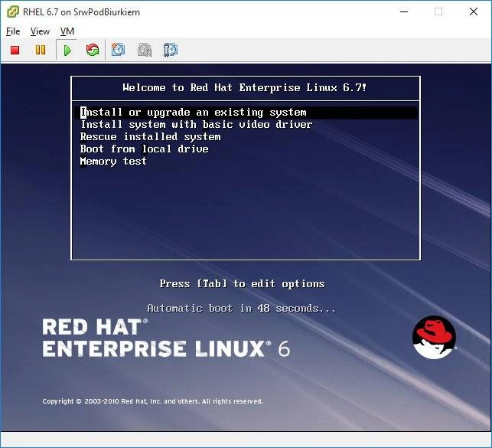Click the 'RED HAT ENTERPRISE LINUX 6' branding text
Viewport: 492px width, 448px height.
pos(166,338)
